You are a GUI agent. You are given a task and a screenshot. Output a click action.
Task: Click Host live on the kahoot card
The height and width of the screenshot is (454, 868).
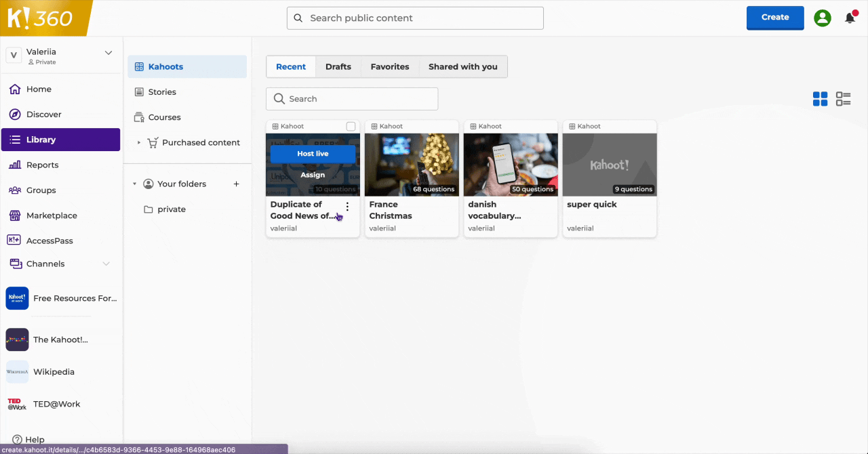[x=313, y=154]
